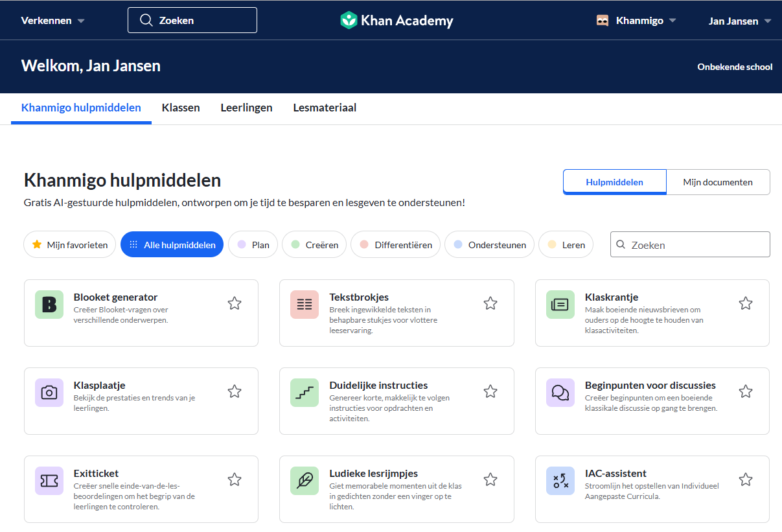Switch to the Klassen tab
Image resolution: width=782 pixels, height=532 pixels.
pos(181,108)
